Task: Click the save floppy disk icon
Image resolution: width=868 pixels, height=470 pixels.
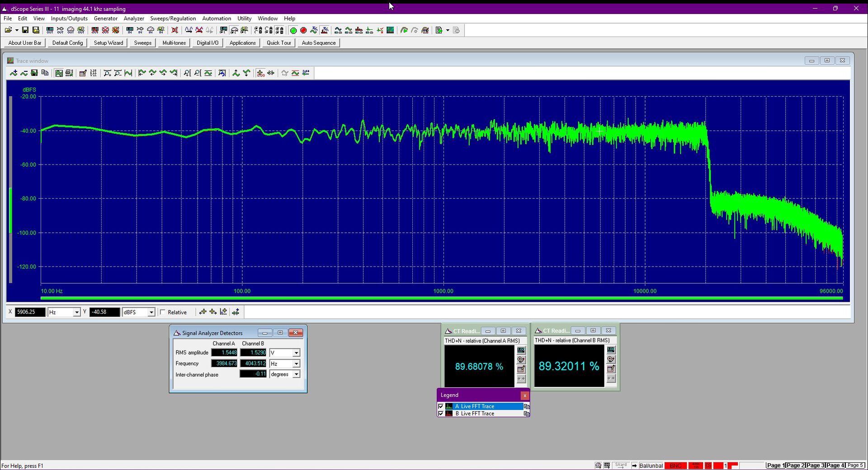Action: pos(25,30)
